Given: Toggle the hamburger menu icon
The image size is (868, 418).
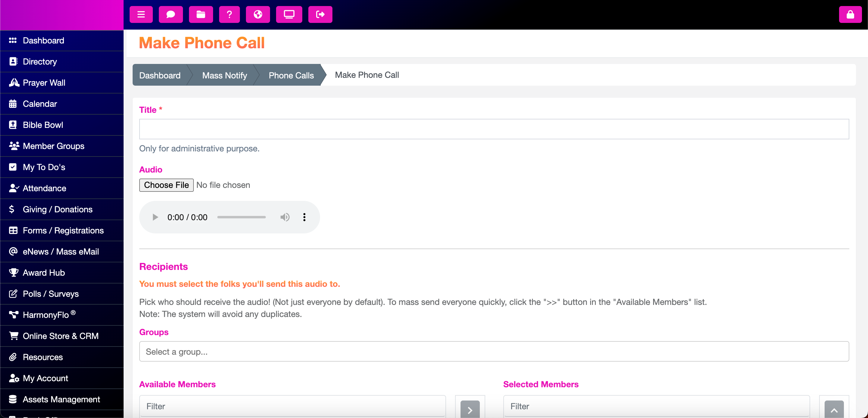Looking at the screenshot, I should click(141, 14).
